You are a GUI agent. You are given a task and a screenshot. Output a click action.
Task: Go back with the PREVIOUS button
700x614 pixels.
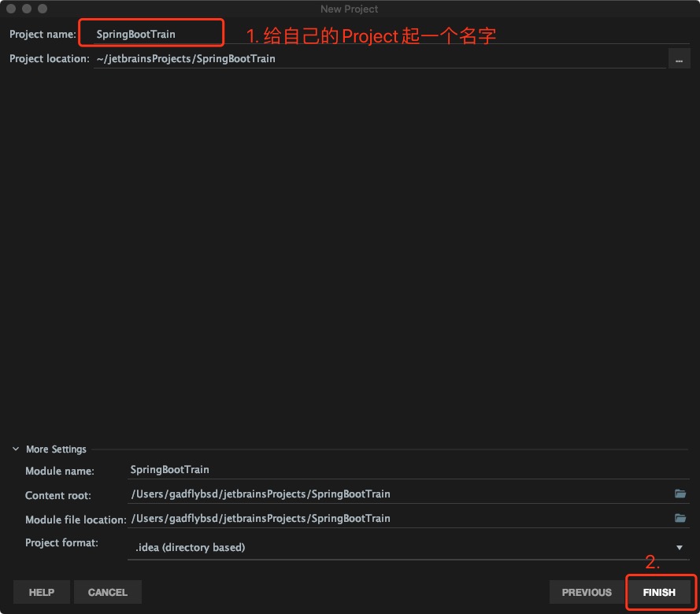[587, 592]
